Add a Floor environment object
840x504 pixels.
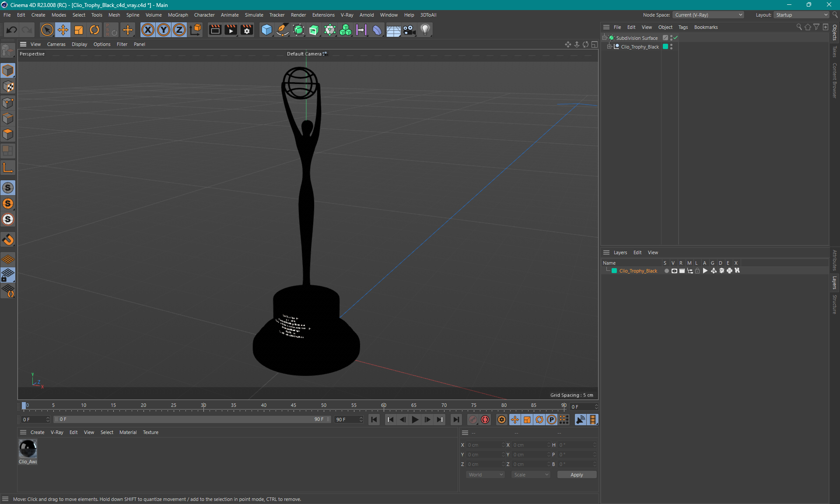[393, 30]
